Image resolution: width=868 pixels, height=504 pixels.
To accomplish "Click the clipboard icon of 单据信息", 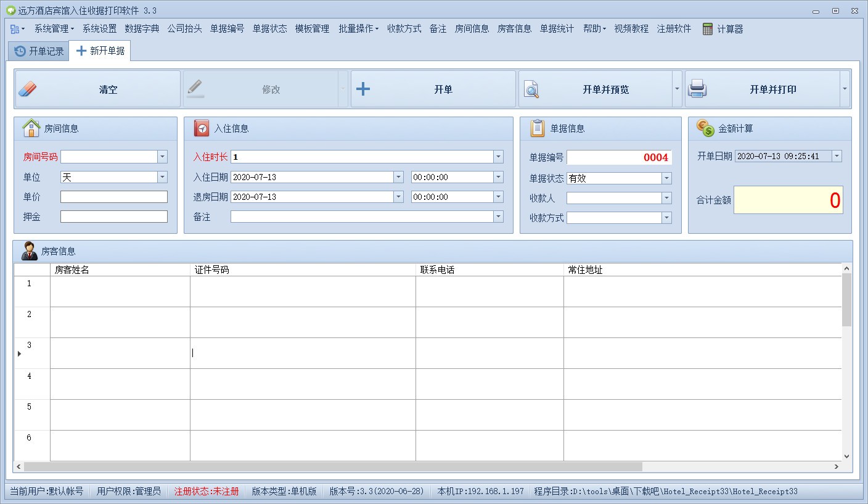I will click(538, 128).
